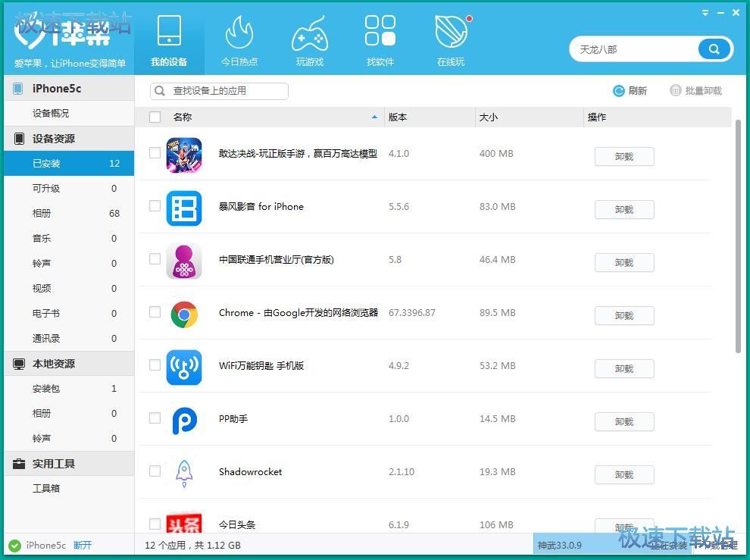The width and height of the screenshot is (750, 560).
Task: Uninstall 暴风影音 with 卸载 button
Action: [x=624, y=210]
